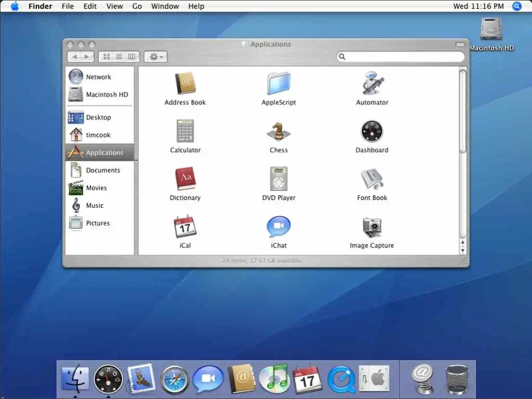Click the scroll up arrow
This screenshot has height=399, width=532.
(462, 242)
